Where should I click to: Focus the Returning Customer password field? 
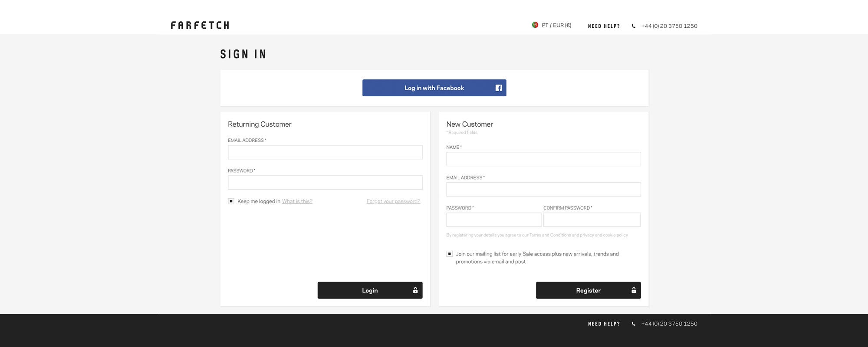click(325, 183)
